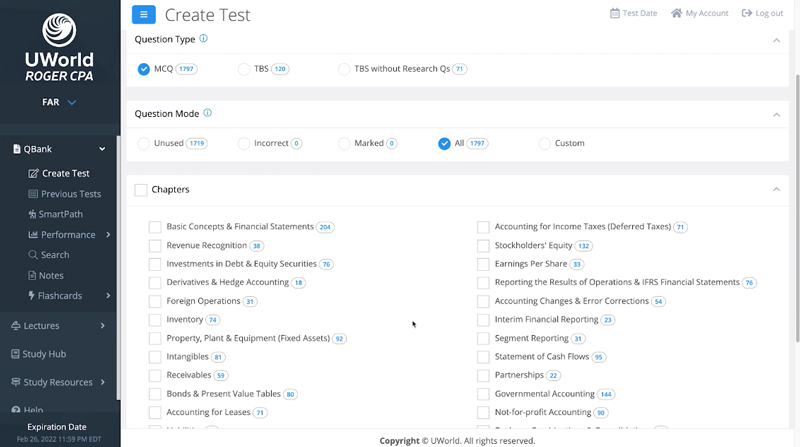Click the Question Type info icon
This screenshot has height=447, width=800.
pyautogui.click(x=204, y=39)
